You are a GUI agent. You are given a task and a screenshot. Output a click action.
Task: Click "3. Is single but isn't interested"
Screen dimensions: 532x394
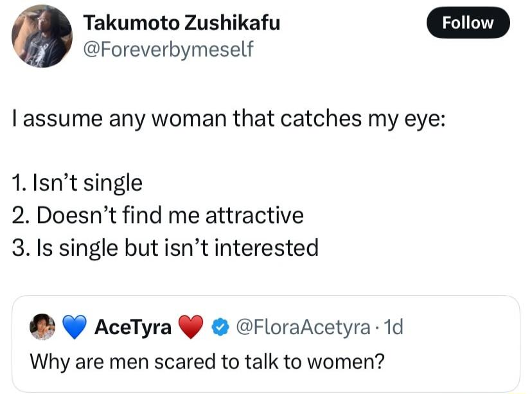165,247
